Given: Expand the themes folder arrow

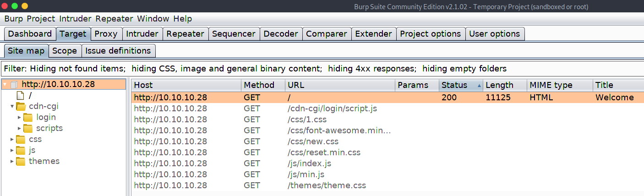Looking at the screenshot, I should point(12,161).
